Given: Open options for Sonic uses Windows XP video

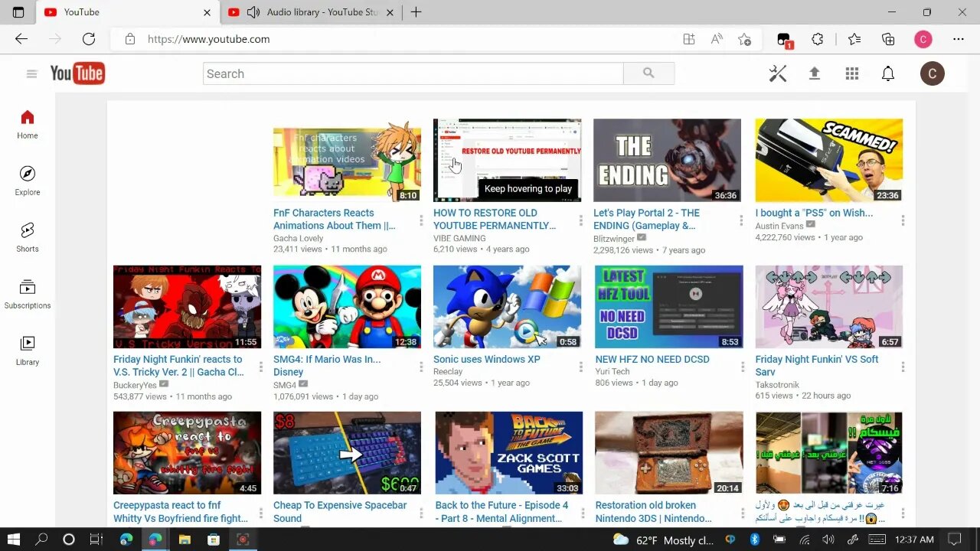Looking at the screenshot, I should point(580,367).
